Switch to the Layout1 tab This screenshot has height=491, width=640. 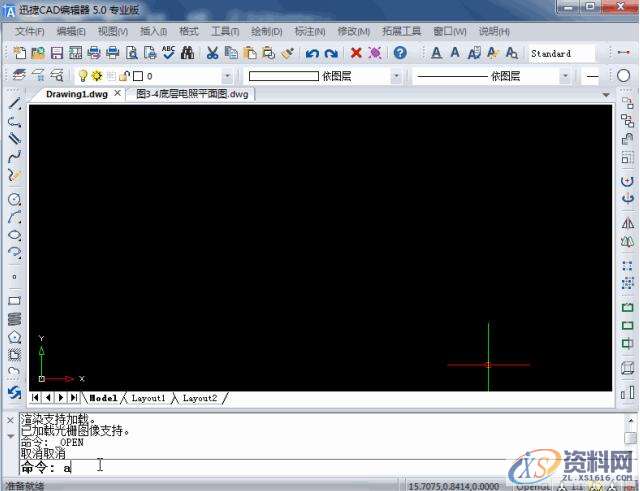[x=148, y=398]
